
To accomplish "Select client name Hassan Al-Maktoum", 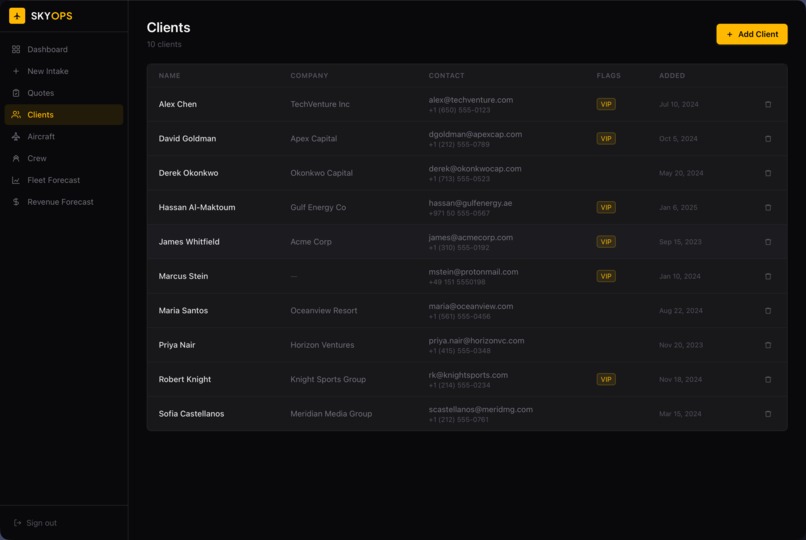I will point(197,208).
